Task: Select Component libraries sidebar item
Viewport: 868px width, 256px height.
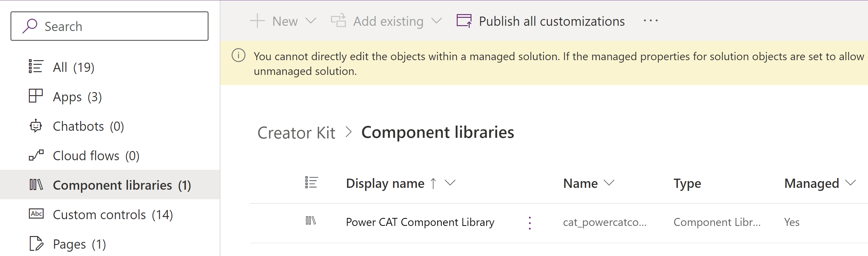Action: point(121,185)
